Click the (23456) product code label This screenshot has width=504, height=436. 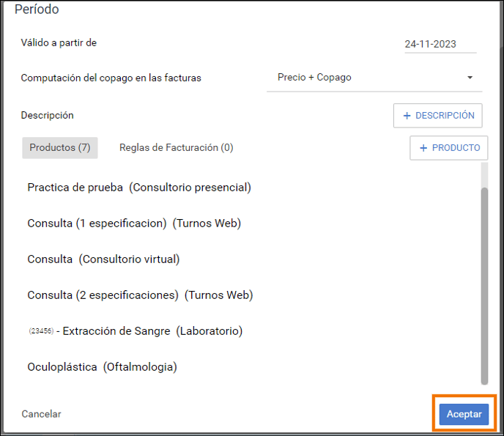tap(41, 331)
